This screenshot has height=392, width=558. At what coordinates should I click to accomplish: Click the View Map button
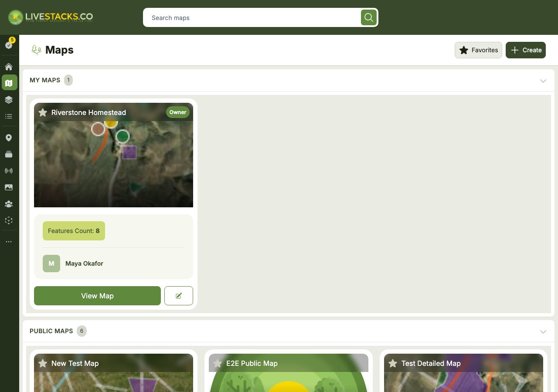[97, 296]
